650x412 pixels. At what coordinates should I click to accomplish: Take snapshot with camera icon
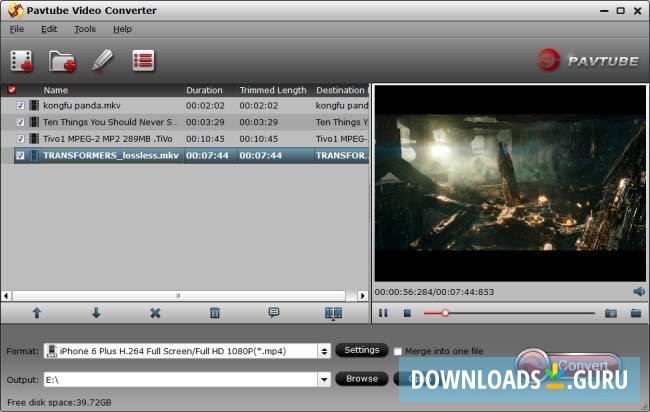click(611, 313)
